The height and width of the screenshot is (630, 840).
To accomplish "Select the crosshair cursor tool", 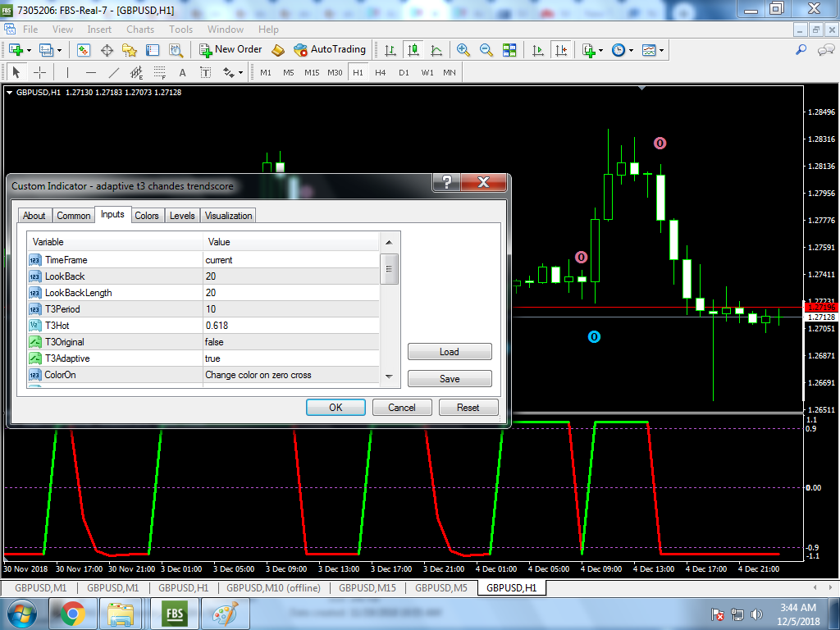I will click(40, 72).
